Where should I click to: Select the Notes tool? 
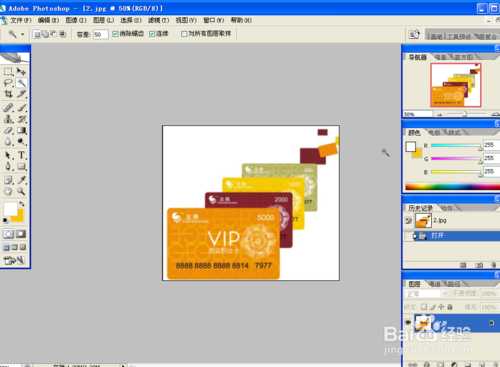pos(8,180)
